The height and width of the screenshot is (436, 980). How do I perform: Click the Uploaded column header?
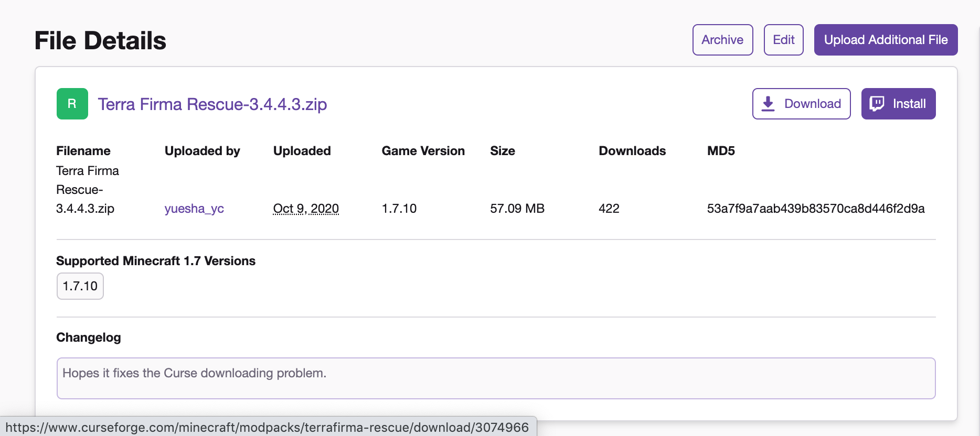coord(302,151)
